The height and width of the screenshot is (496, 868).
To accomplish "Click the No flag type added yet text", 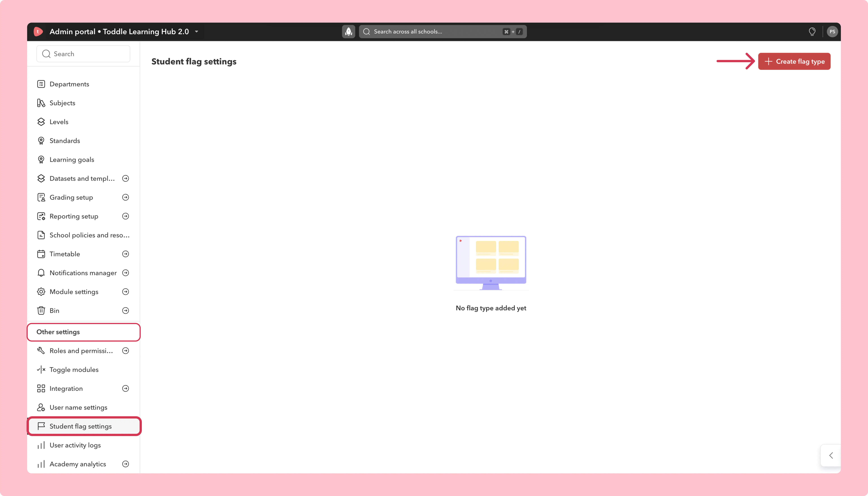I will point(491,308).
